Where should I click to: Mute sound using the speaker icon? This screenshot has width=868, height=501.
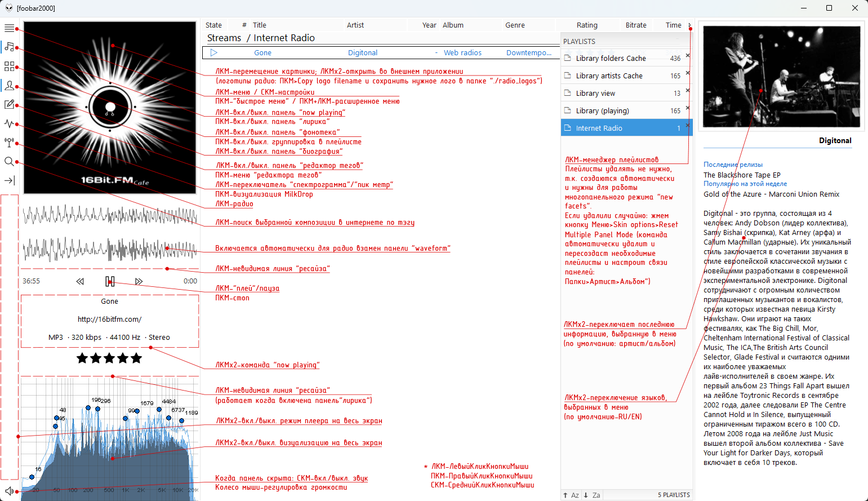coord(9,491)
